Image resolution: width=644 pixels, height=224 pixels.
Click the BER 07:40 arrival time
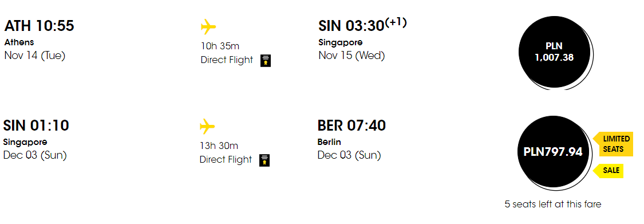[x=351, y=125]
